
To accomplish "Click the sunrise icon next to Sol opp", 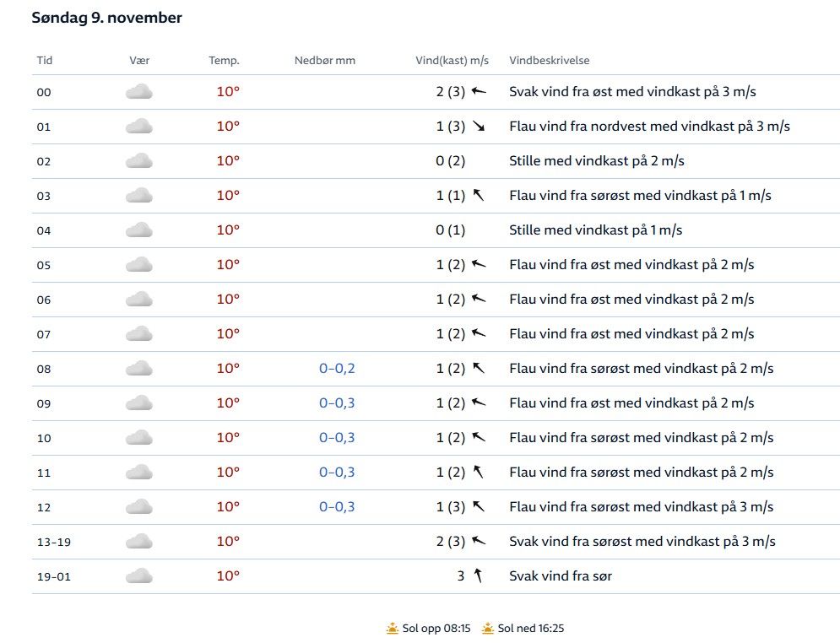I will (392, 629).
